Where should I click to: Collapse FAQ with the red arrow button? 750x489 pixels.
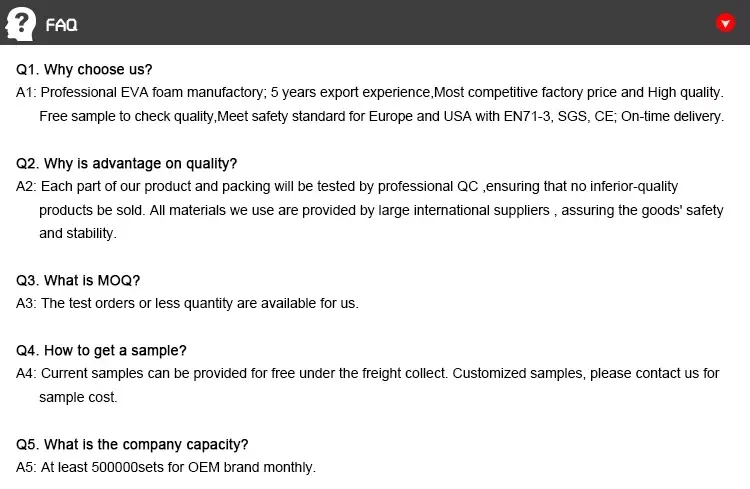tap(726, 23)
